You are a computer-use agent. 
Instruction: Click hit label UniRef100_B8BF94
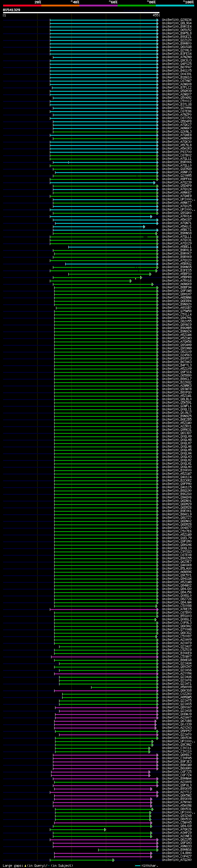pyautogui.click(x=176, y=287)
